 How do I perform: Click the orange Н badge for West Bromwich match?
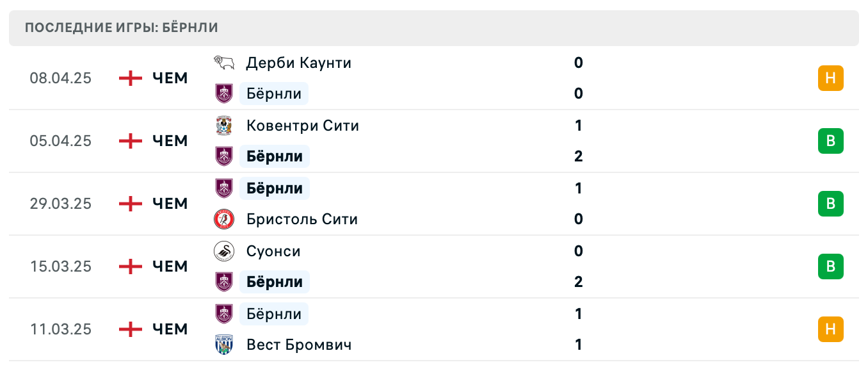(831, 329)
